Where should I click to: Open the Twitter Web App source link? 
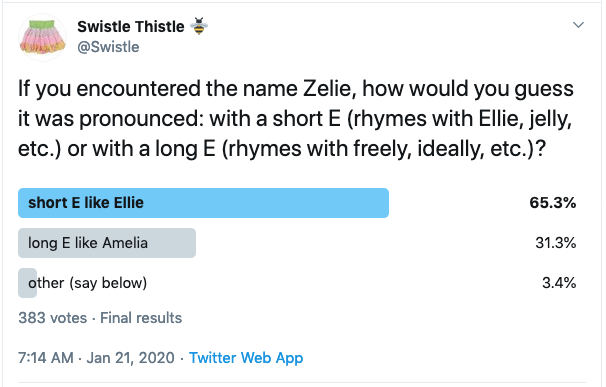coord(246,358)
